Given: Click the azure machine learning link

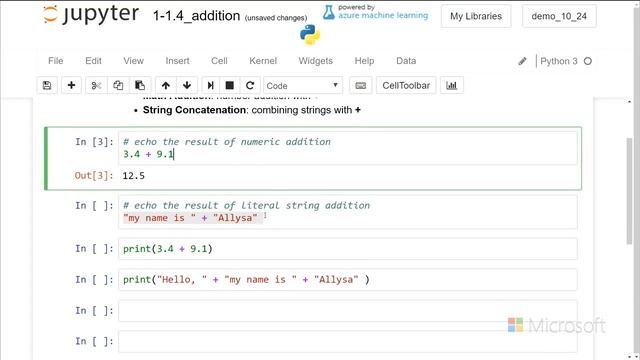Looking at the screenshot, I should coord(383,16).
